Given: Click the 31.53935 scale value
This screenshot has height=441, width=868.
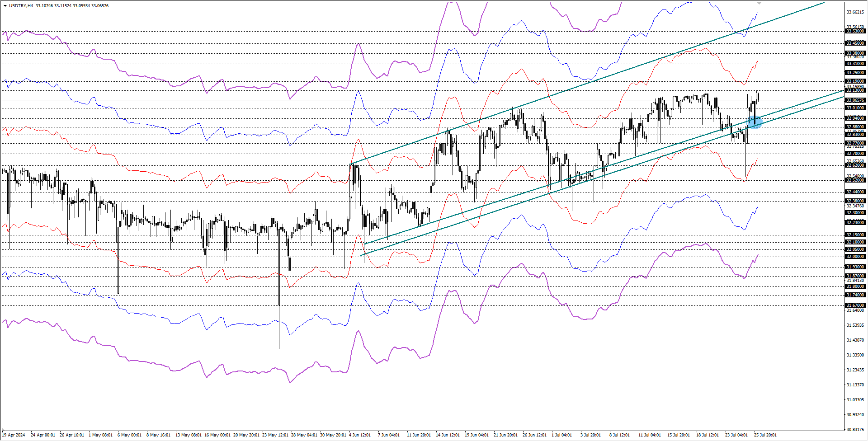Looking at the screenshot, I should pos(855,325).
